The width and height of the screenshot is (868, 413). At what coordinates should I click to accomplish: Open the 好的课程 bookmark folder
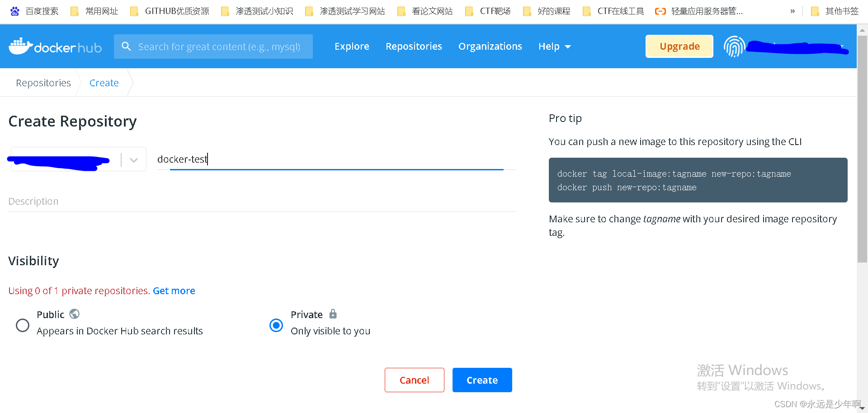(x=547, y=11)
